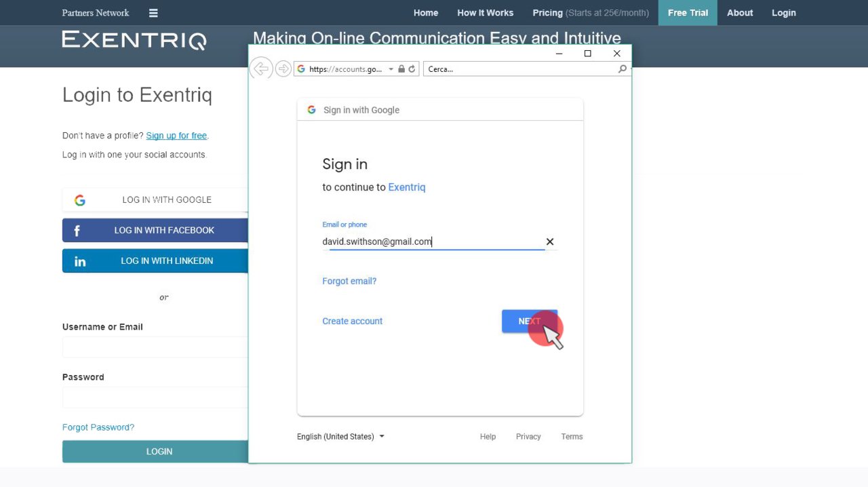868x487 pixels.
Task: Click the teal LOGIN button
Action: coord(155,452)
